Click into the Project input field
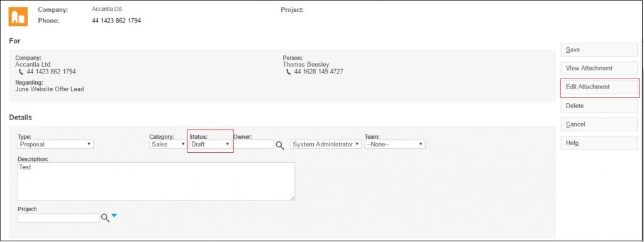Screen dimensions: 644x242 pos(58,217)
